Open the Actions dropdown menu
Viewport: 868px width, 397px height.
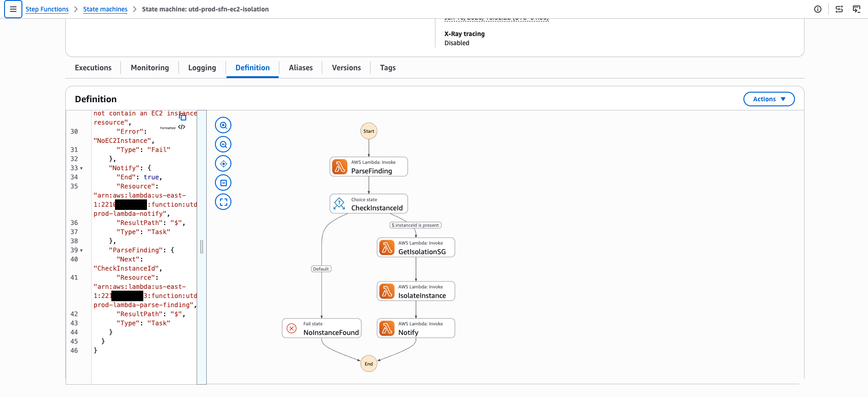click(x=769, y=99)
